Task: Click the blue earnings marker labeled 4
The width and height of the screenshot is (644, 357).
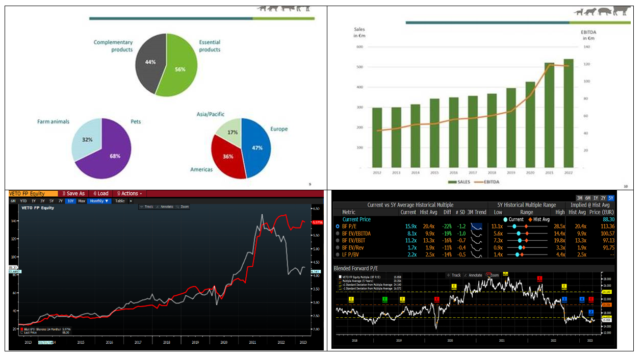Action: tap(582, 299)
